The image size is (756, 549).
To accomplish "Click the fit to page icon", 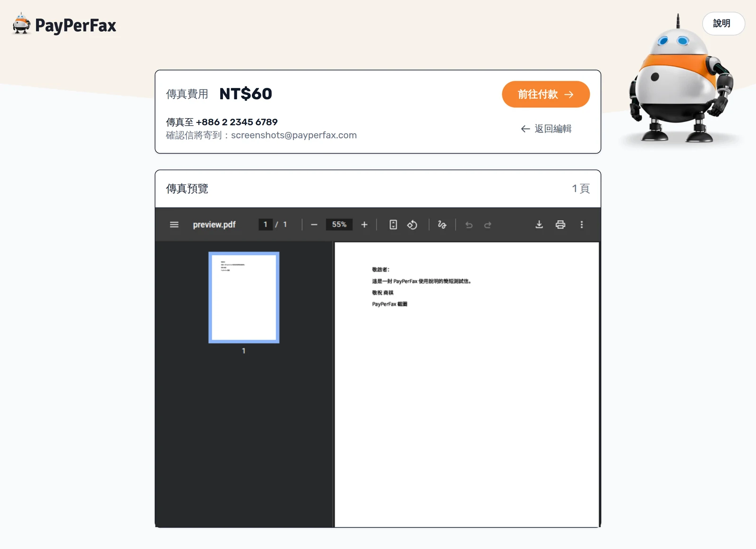I will 393,225.
